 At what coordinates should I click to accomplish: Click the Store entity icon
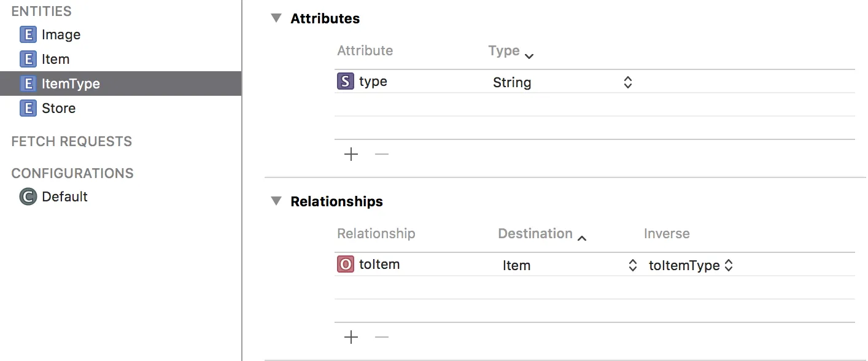tap(28, 109)
